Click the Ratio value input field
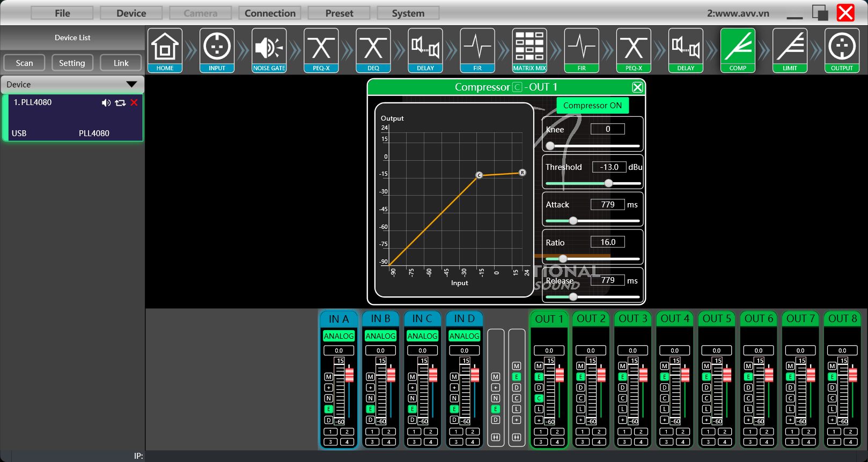Viewport: 868px width, 462px height. point(607,242)
